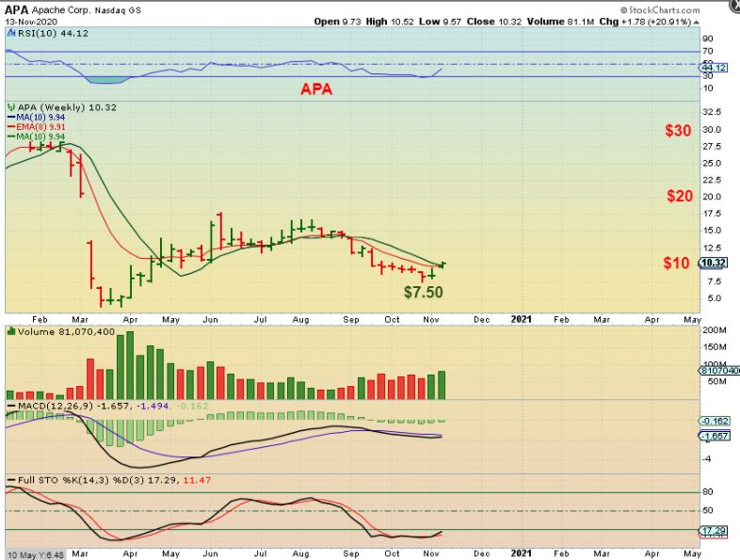The width and height of the screenshot is (740, 560).
Task: Click the purple -1.494 MACD signal value
Action: point(152,407)
